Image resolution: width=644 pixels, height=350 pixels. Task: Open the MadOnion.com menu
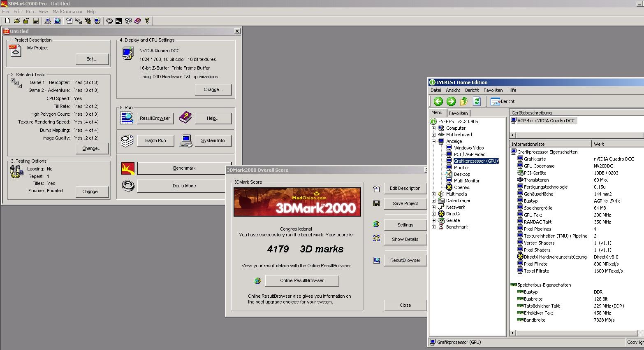tap(67, 12)
